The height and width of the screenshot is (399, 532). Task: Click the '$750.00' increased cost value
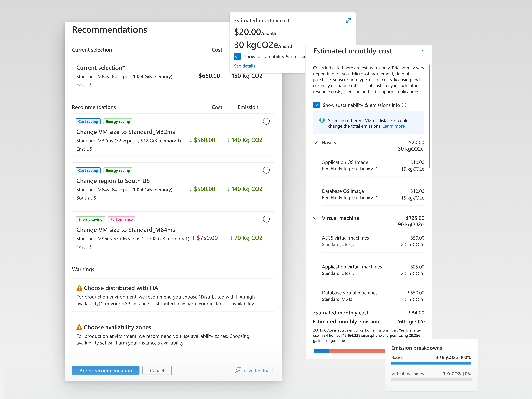(207, 238)
